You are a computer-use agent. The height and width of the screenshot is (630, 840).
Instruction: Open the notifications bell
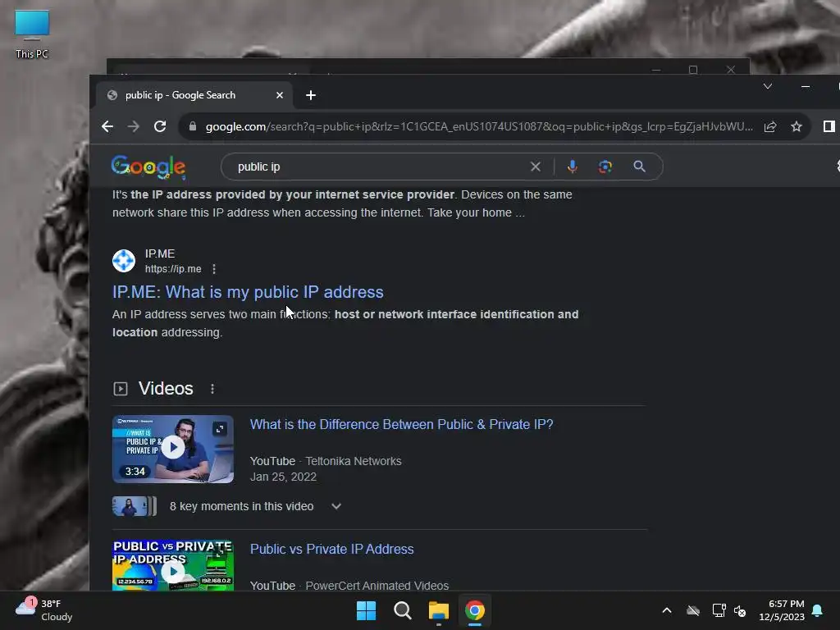[x=817, y=610]
